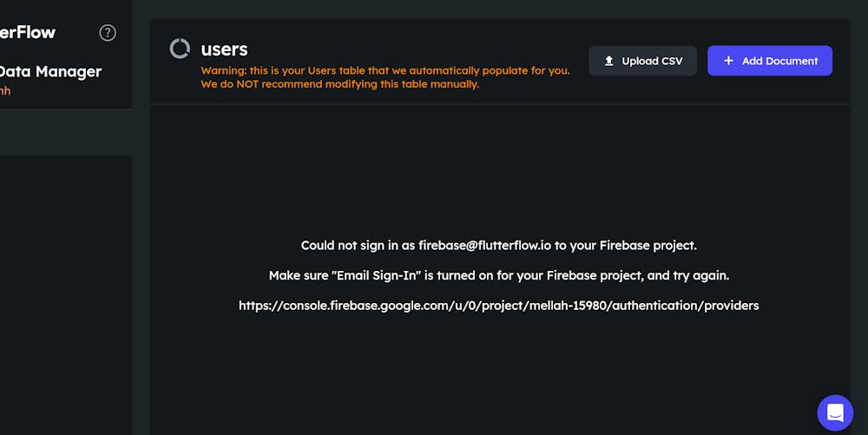Click the 'We do NOT recommend' warning line
The image size is (868, 435).
point(339,84)
